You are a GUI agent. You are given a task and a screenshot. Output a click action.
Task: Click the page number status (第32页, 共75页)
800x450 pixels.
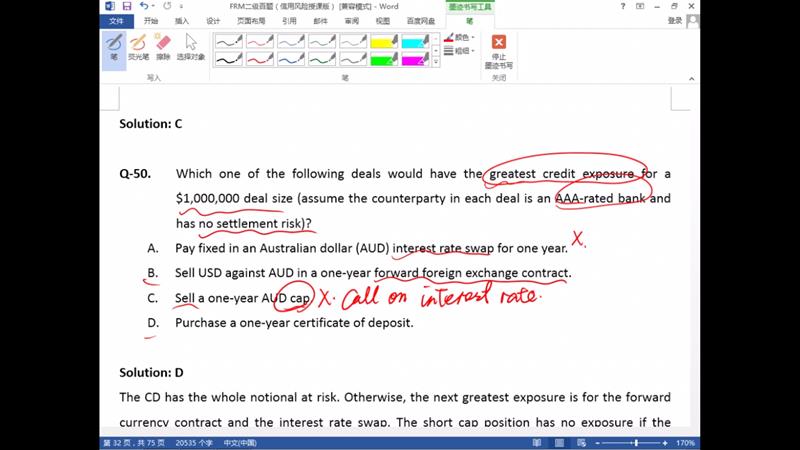point(134,443)
